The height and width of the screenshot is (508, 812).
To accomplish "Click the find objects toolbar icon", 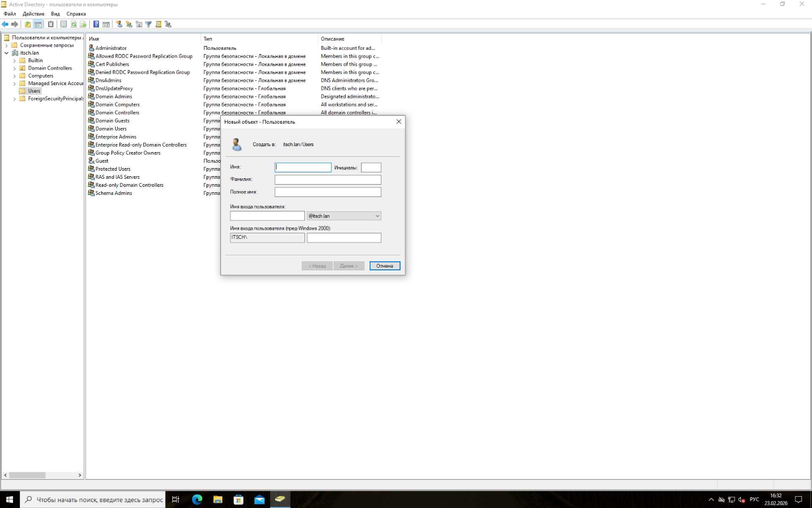I will coord(158,24).
